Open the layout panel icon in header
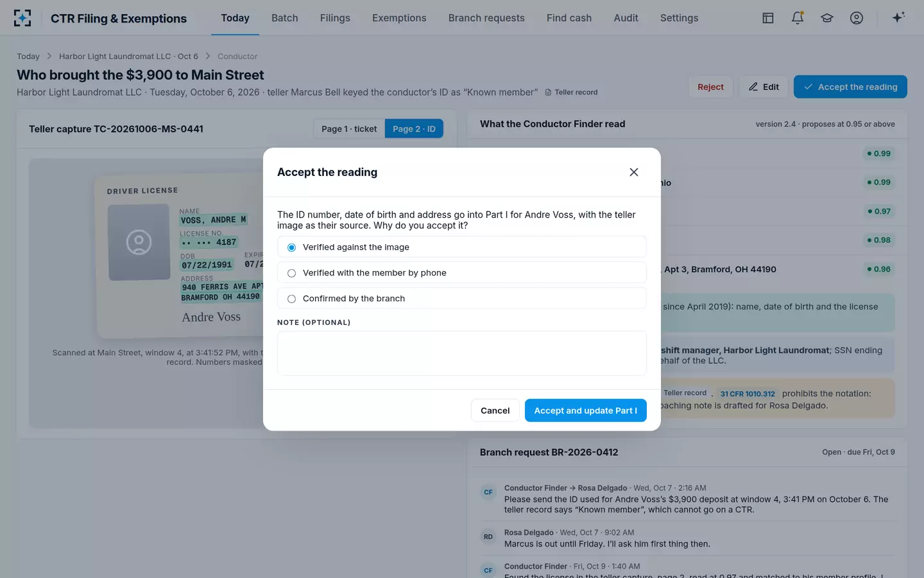Viewport: 924px width, 578px height. (768, 18)
